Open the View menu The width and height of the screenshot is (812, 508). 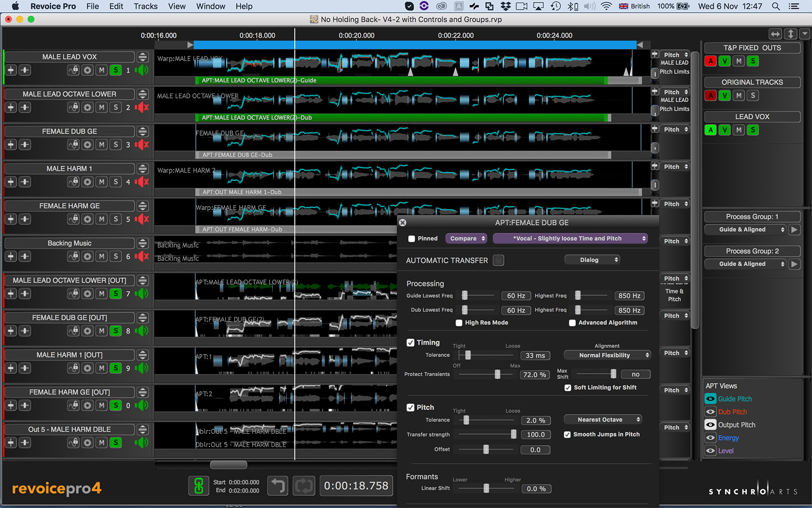pos(177,6)
